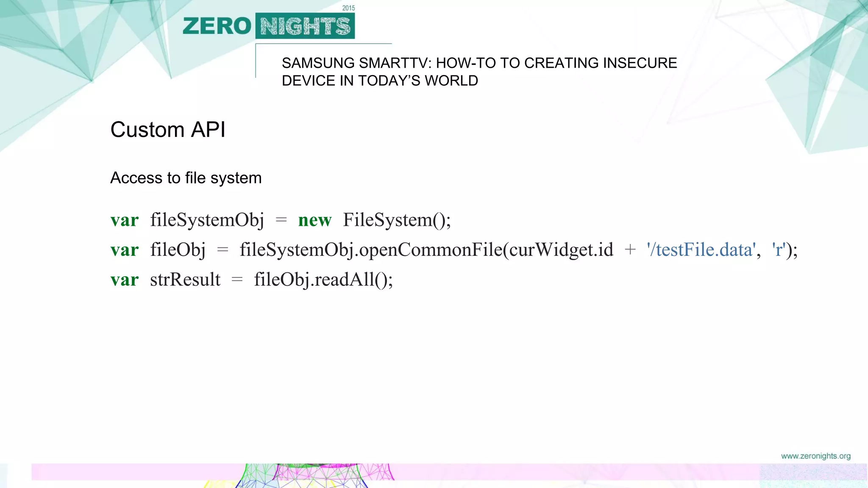Click the 'fileObj.readAll();' code line
This screenshot has height=488, width=868.
pos(252,280)
